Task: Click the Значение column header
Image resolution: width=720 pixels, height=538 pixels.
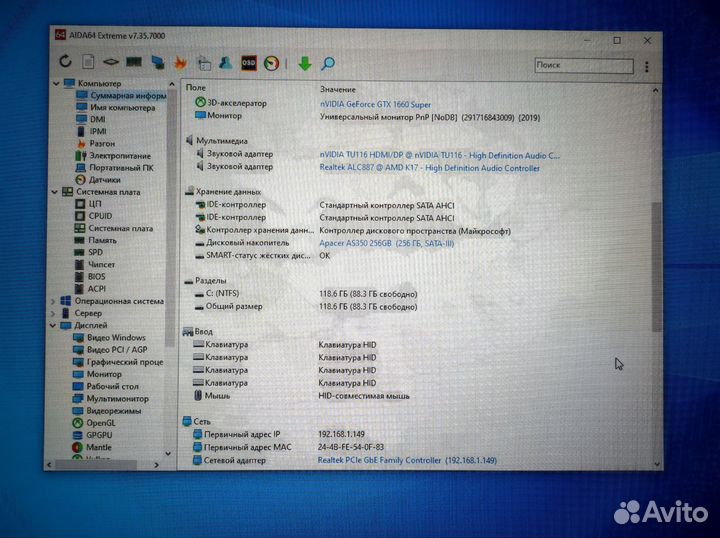Action: click(336, 88)
